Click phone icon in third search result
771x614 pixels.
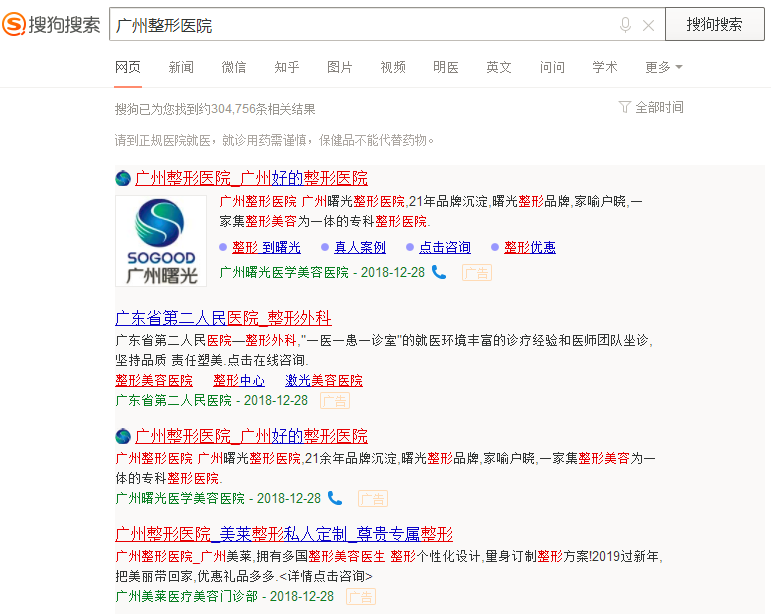click(x=335, y=498)
